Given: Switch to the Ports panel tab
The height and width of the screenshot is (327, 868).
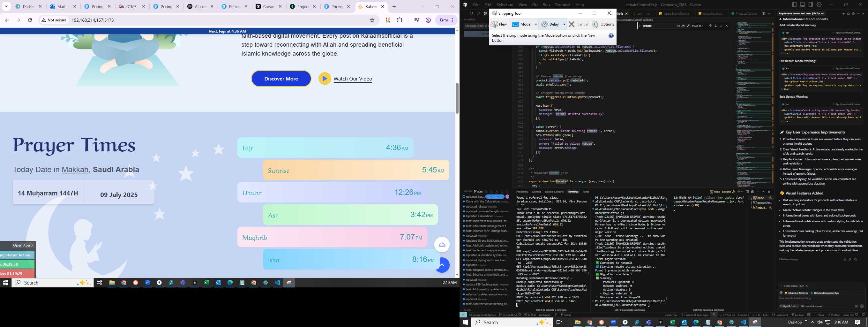Looking at the screenshot, I should (586, 192).
